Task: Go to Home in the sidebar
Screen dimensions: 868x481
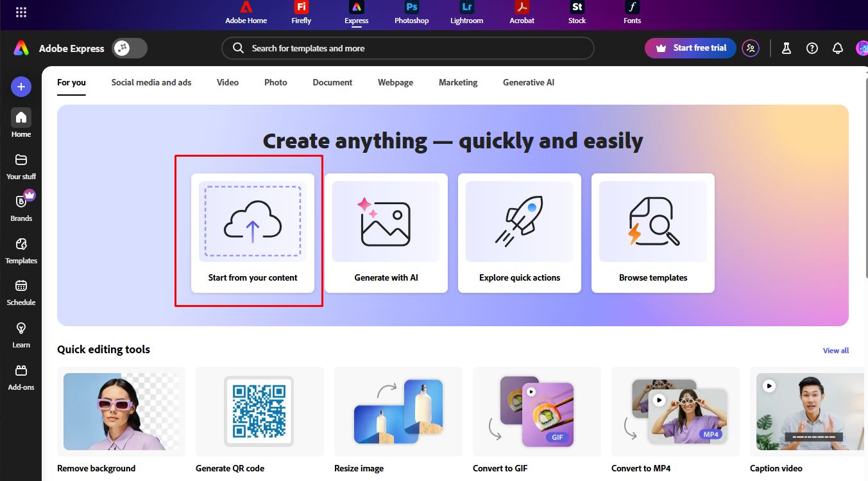Action: coord(21,123)
